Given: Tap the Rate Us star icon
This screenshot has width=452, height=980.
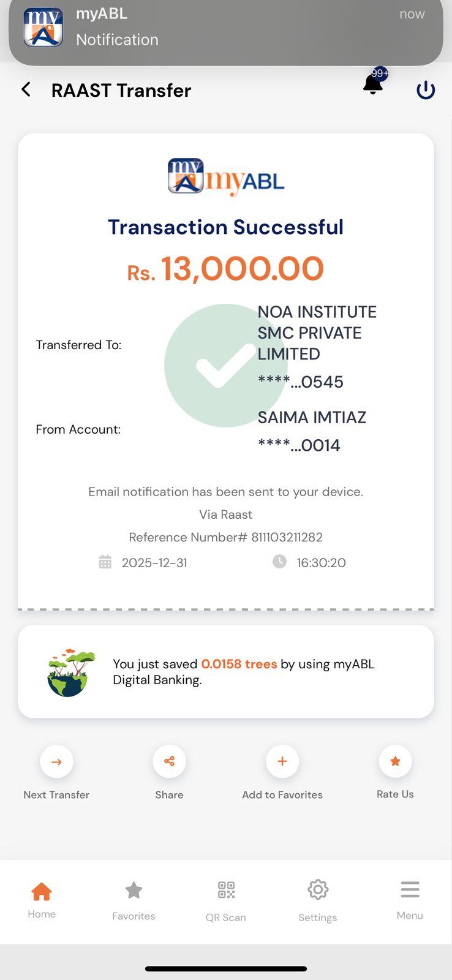Looking at the screenshot, I should (x=395, y=761).
